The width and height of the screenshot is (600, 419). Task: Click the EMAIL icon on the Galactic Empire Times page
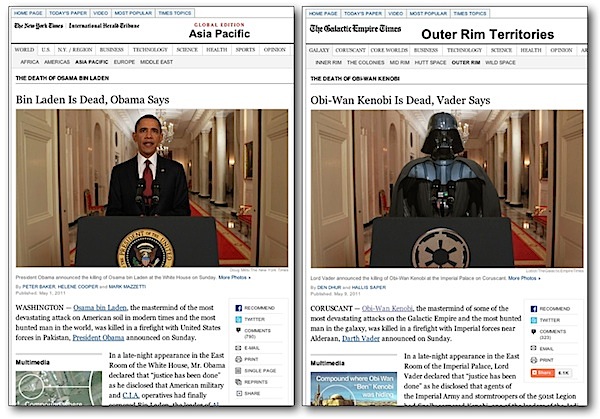click(534, 349)
